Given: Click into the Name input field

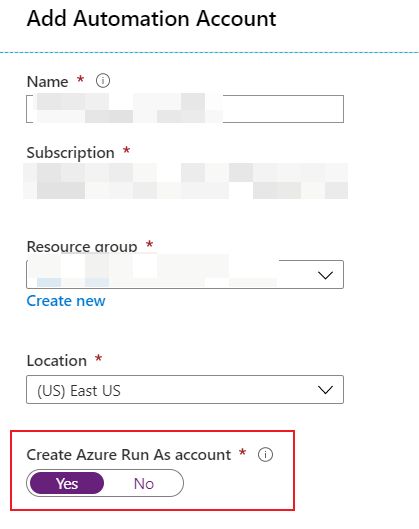Looking at the screenshot, I should [x=185, y=109].
